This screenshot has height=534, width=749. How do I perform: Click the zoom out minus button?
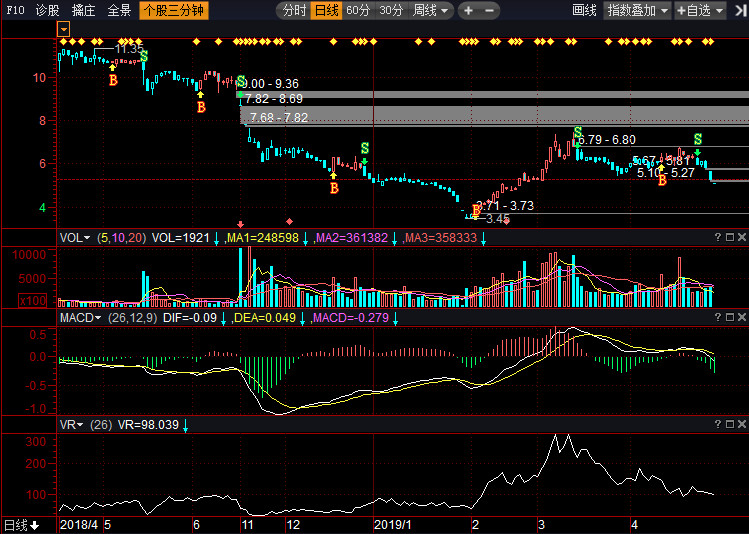coord(490,10)
